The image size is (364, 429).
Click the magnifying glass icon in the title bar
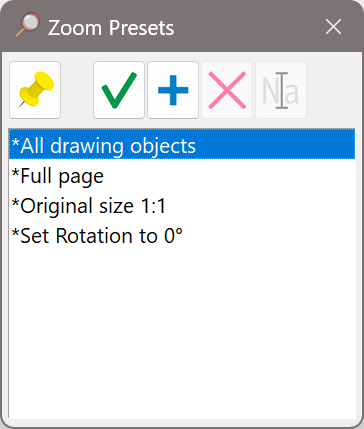point(27,25)
